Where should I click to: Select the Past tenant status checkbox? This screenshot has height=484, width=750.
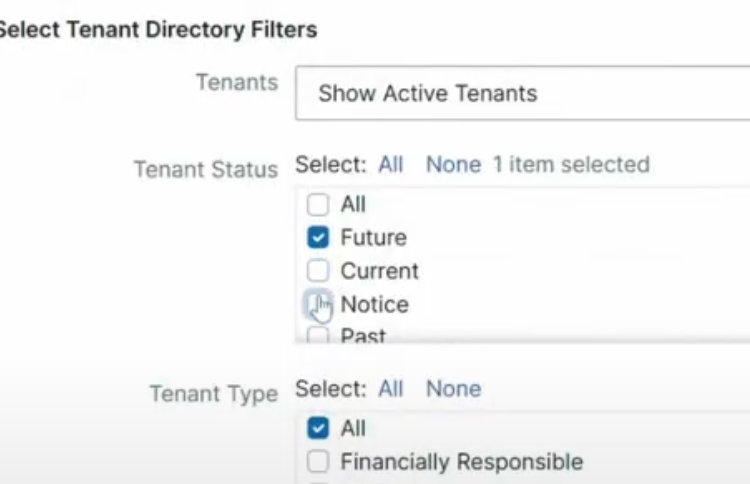click(x=318, y=335)
